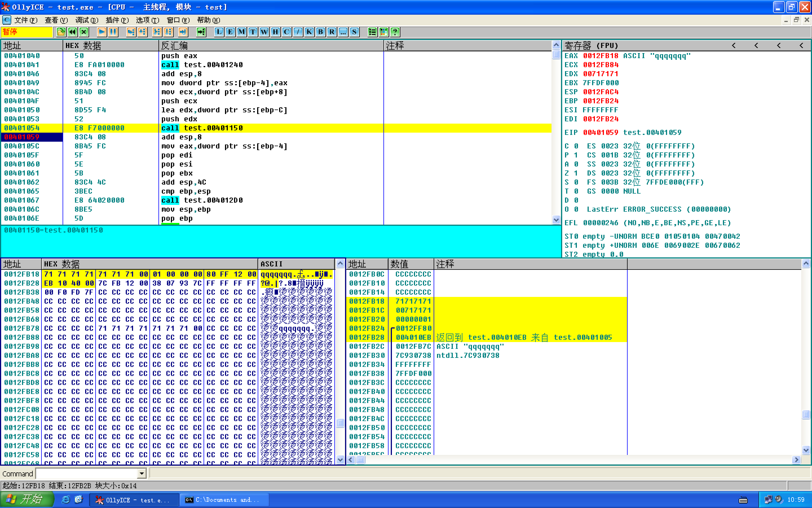812x508 pixels.
Task: Toggle the Z flag value
Action: [x=576, y=173]
